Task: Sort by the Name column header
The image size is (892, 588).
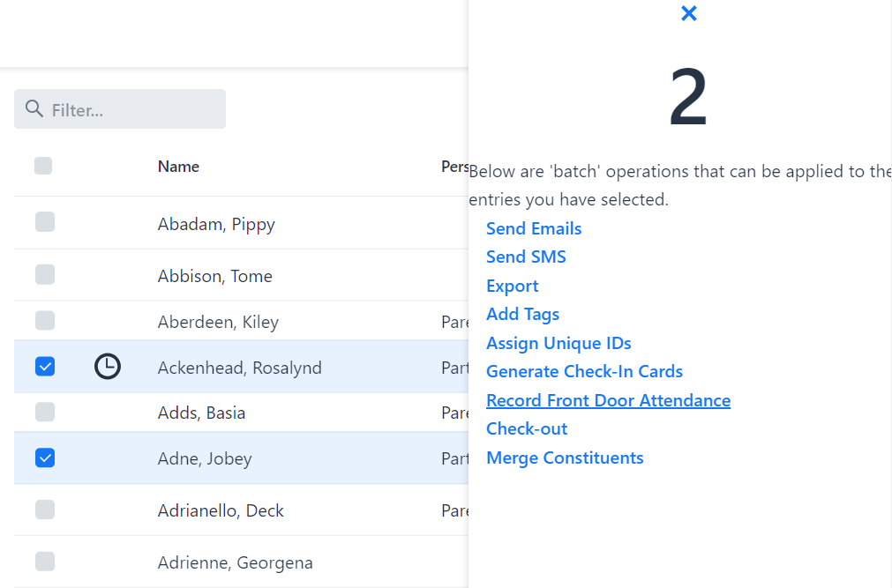Action: tap(178, 167)
